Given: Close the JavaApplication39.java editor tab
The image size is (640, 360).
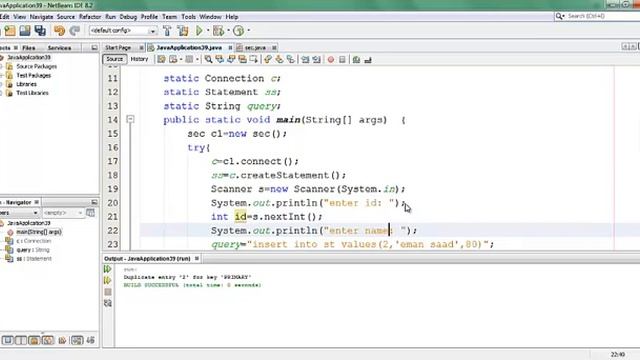Looking at the screenshot, I should (x=230, y=48).
